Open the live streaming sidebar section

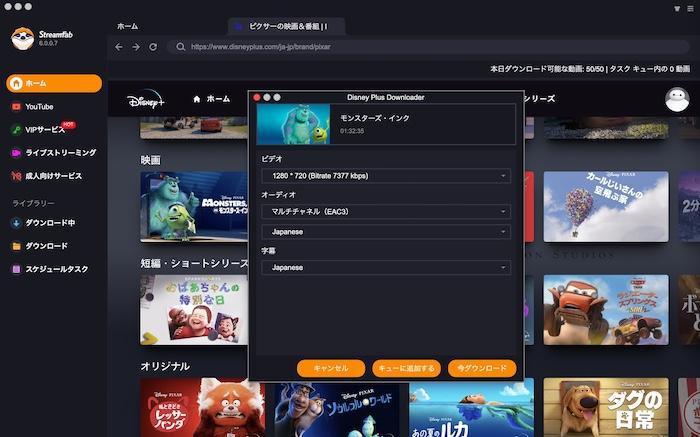[54, 153]
